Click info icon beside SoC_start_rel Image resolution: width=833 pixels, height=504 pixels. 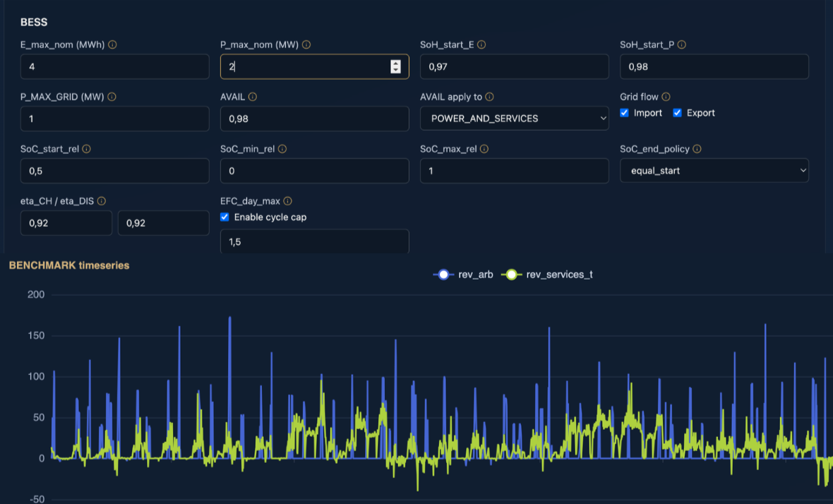pos(87,149)
